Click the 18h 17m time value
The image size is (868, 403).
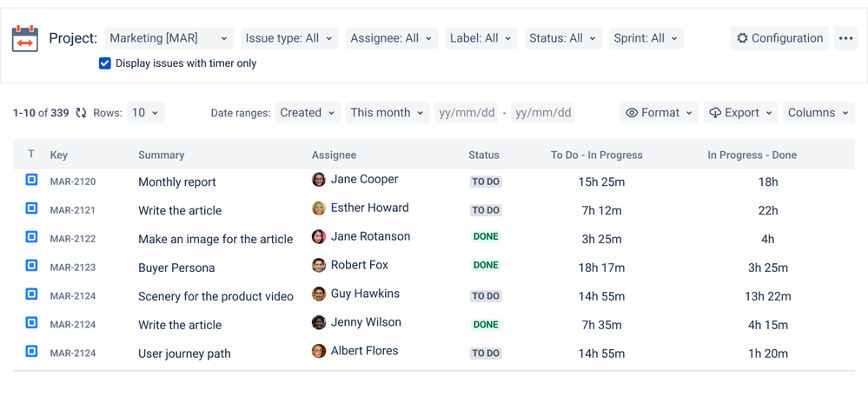pyautogui.click(x=602, y=268)
